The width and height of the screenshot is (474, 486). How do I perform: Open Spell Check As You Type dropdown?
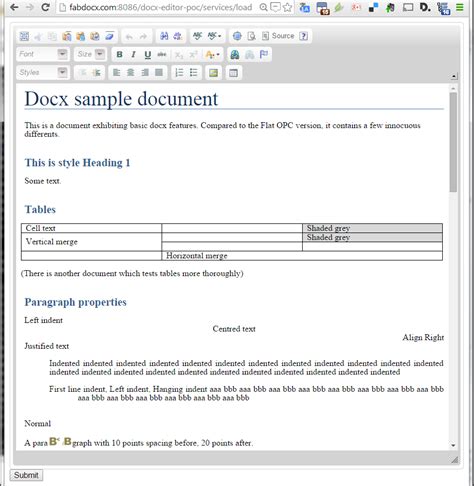click(214, 36)
